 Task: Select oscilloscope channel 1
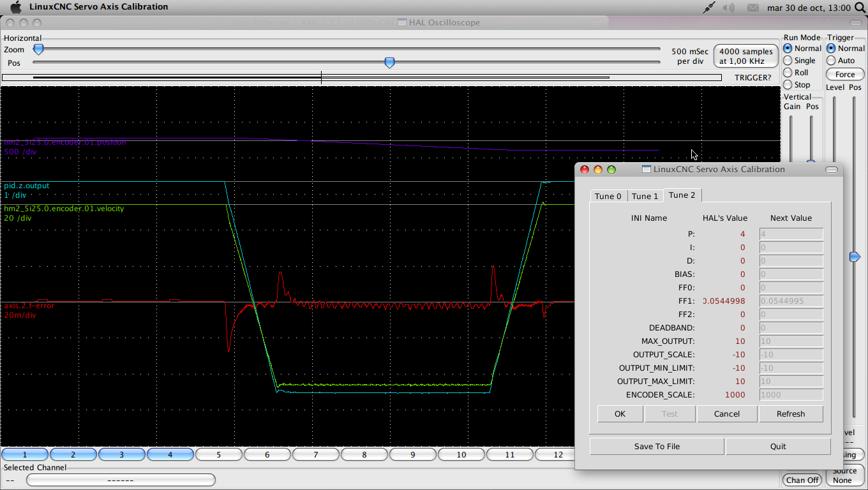(25, 455)
